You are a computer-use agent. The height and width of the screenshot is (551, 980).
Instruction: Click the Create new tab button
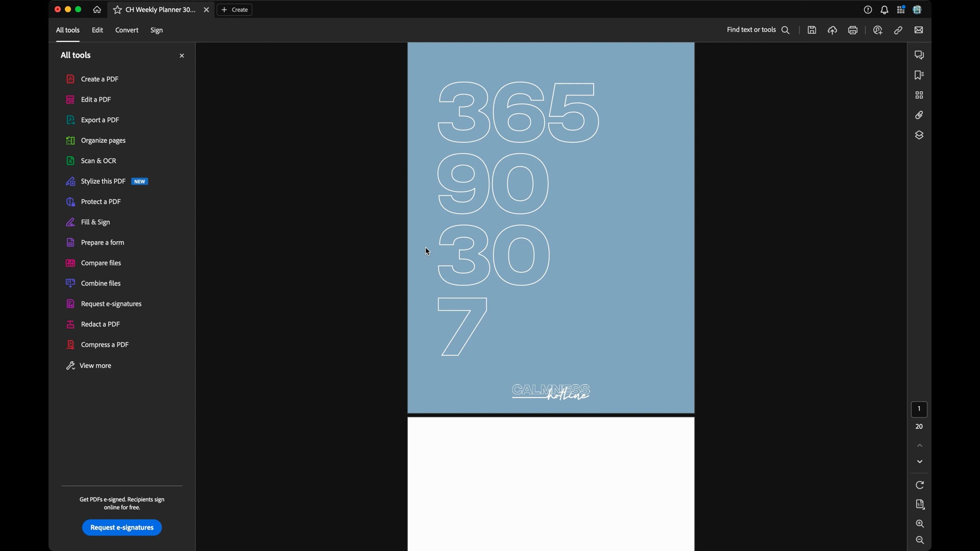[235, 10]
